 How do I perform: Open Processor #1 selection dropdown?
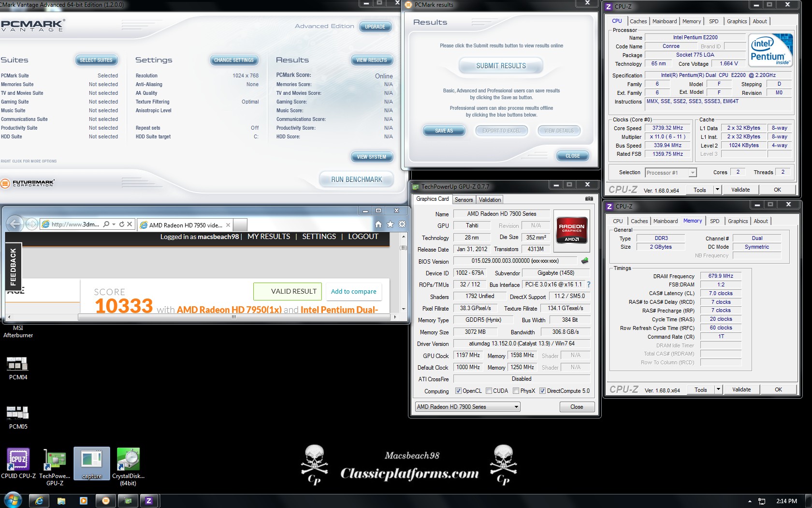click(x=670, y=173)
